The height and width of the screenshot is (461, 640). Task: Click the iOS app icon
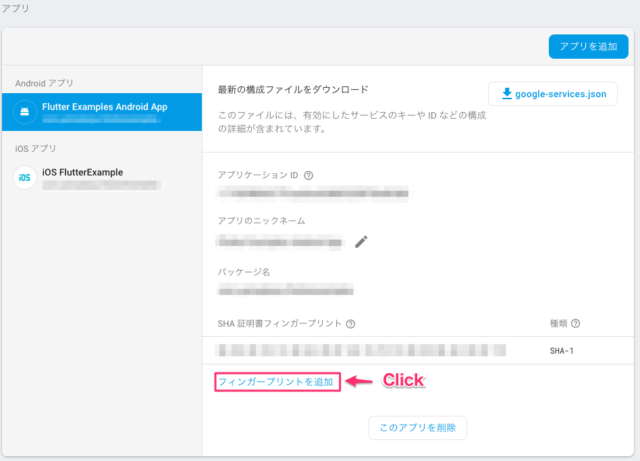[24, 178]
